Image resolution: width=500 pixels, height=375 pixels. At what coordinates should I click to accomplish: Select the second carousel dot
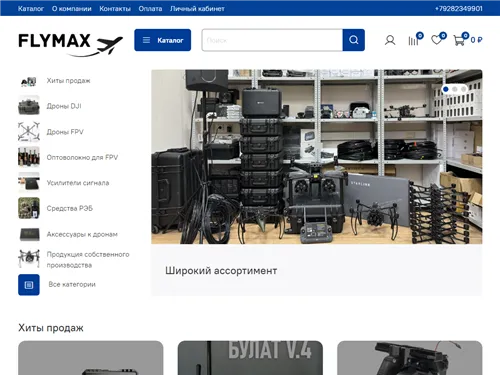pos(454,89)
